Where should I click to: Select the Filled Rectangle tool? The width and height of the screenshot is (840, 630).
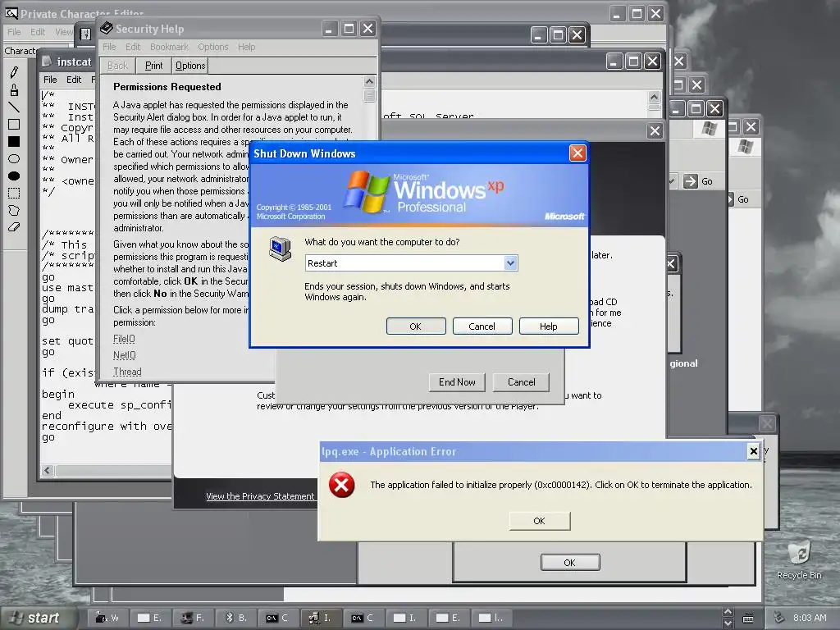[x=14, y=141]
